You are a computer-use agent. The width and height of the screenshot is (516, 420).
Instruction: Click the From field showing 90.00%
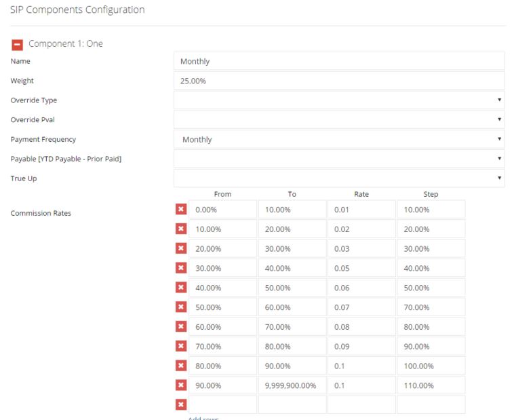pos(222,385)
